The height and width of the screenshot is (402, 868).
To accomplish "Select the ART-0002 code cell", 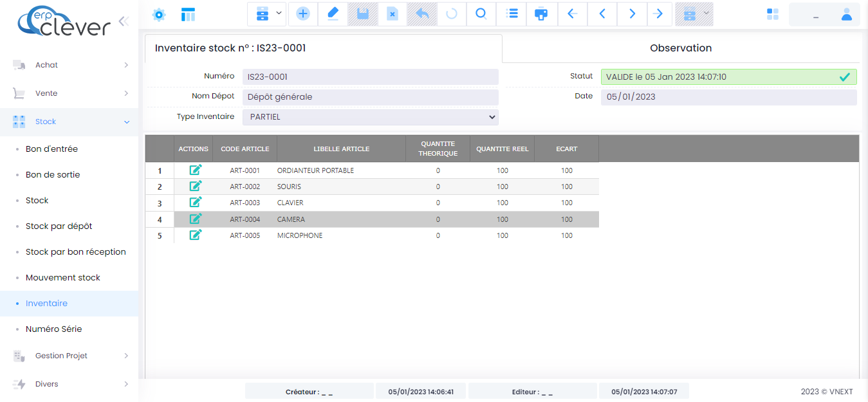I will (245, 187).
